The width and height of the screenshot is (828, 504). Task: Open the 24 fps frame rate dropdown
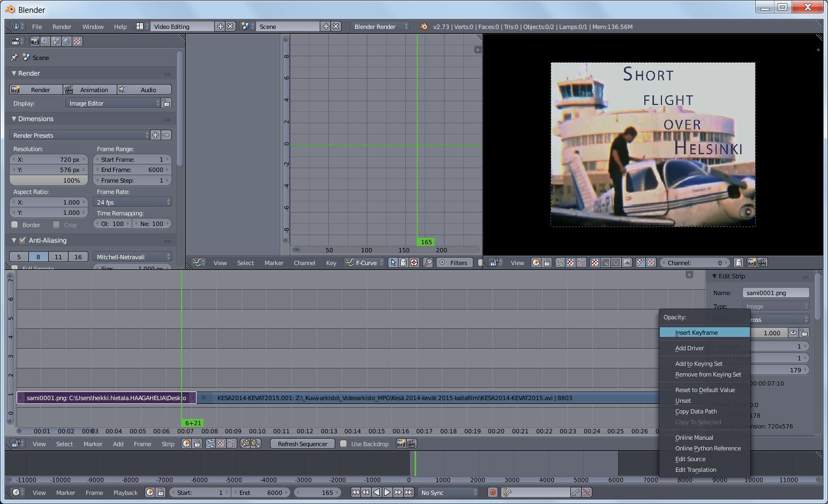point(132,202)
